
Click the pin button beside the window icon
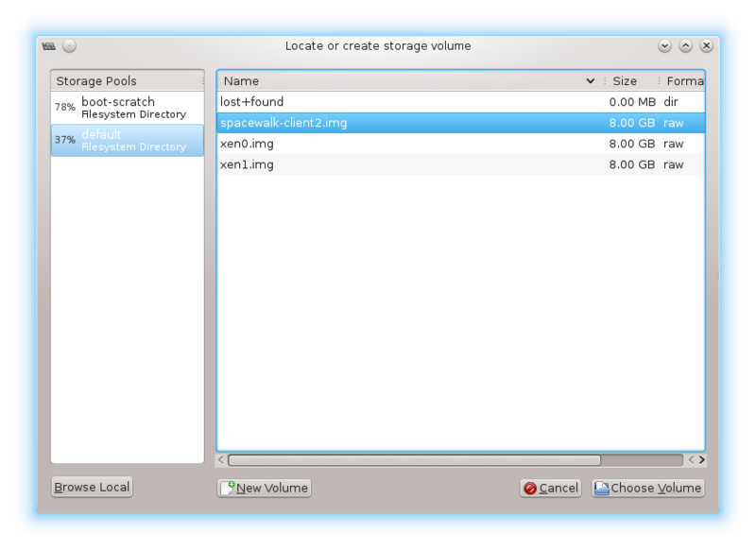(69, 45)
